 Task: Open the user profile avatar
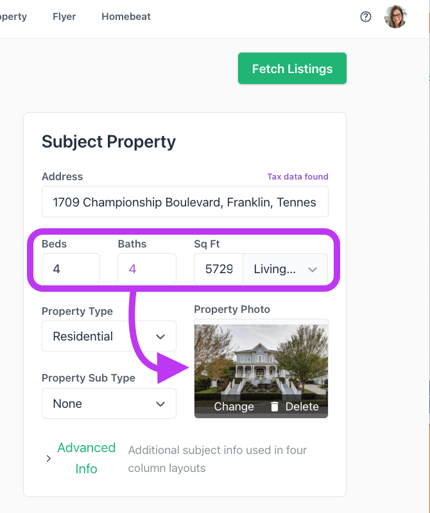point(395,17)
